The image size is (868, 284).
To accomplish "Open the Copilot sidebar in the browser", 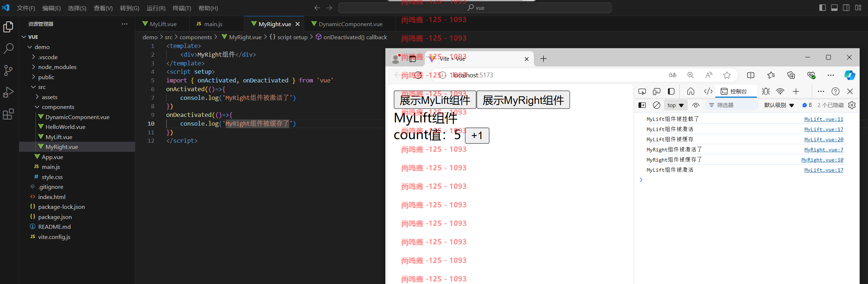I will coord(849,75).
